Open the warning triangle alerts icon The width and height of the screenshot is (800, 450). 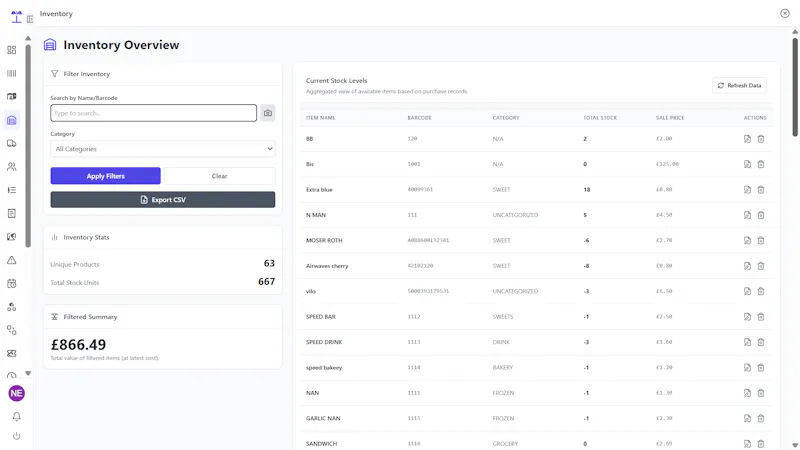(12, 260)
